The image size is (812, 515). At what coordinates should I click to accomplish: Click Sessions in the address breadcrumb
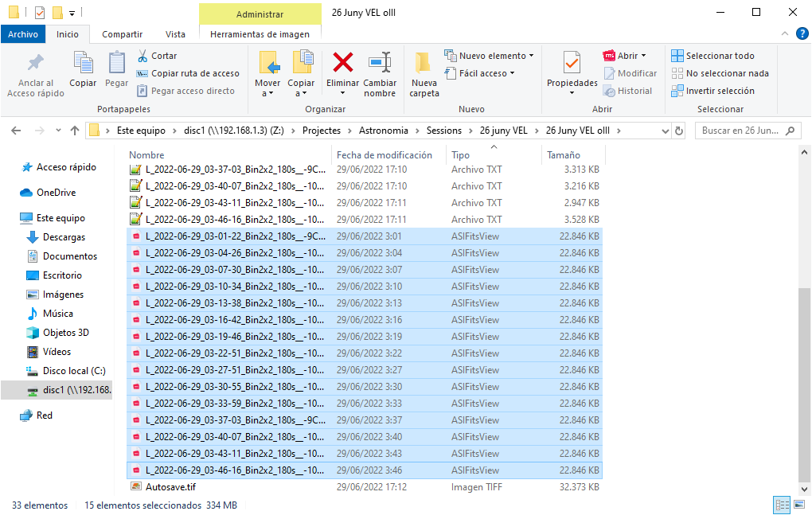(443, 131)
